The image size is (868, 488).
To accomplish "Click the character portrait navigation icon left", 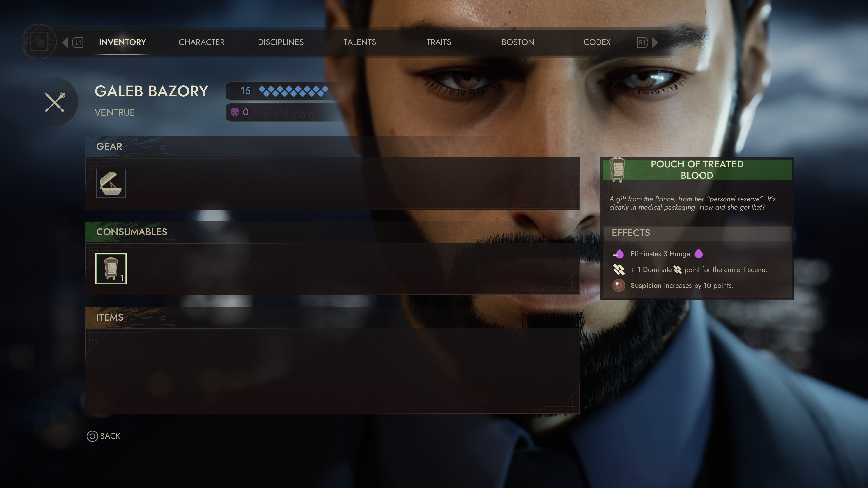I will (x=64, y=42).
